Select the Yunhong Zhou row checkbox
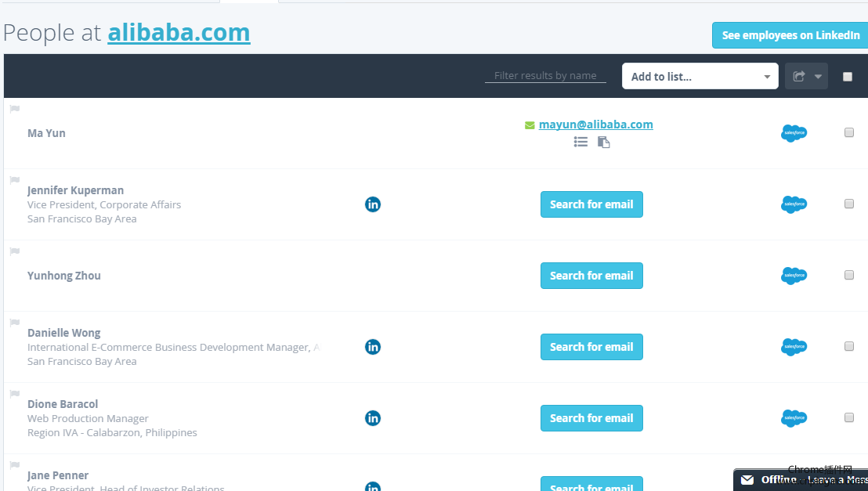The image size is (868, 491). tap(849, 275)
